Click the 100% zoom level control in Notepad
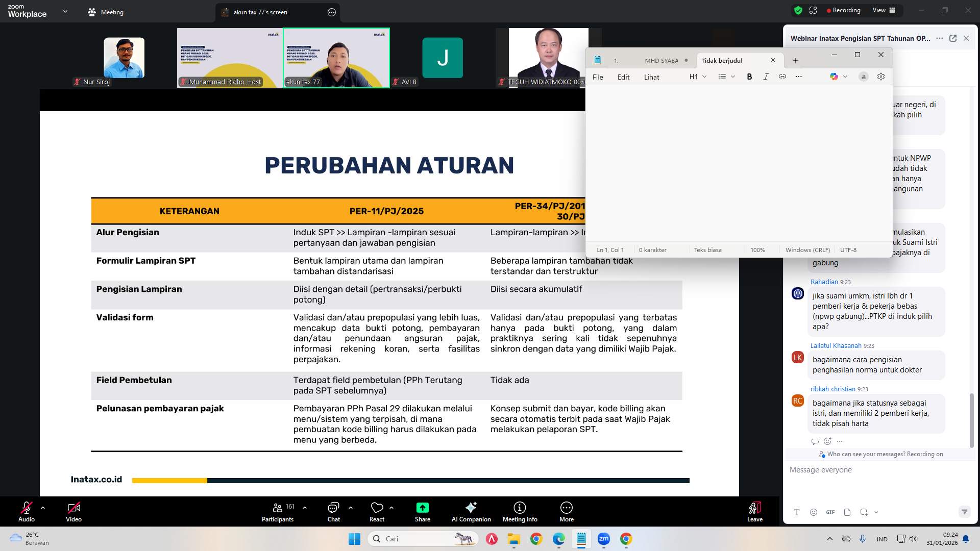Viewport: 980px width, 551px height. (757, 249)
